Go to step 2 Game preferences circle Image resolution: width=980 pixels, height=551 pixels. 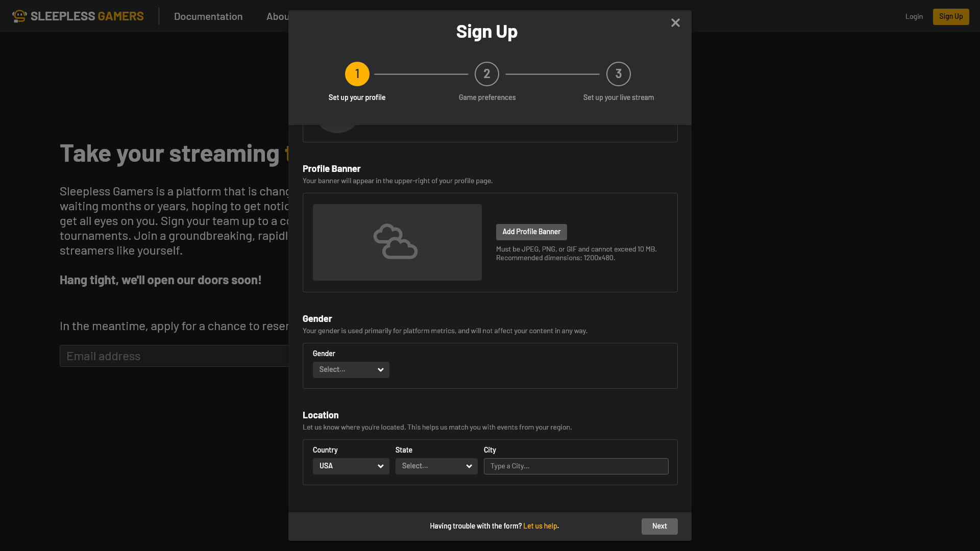(x=486, y=74)
